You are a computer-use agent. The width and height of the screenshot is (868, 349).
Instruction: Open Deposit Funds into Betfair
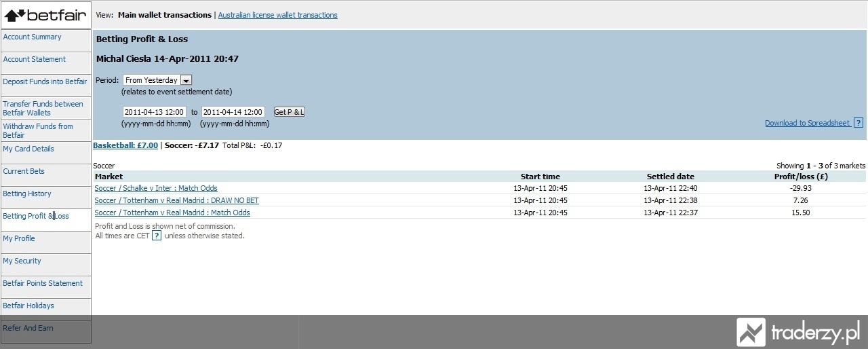[45, 81]
